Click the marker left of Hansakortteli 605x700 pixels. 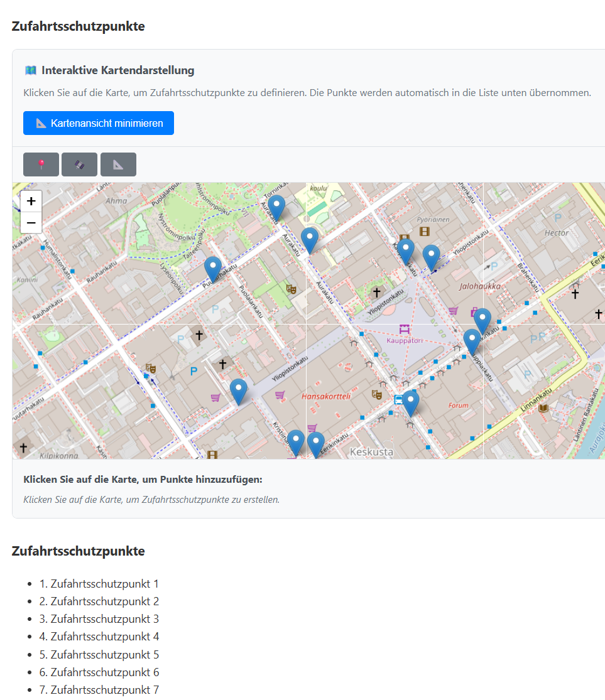(x=238, y=390)
